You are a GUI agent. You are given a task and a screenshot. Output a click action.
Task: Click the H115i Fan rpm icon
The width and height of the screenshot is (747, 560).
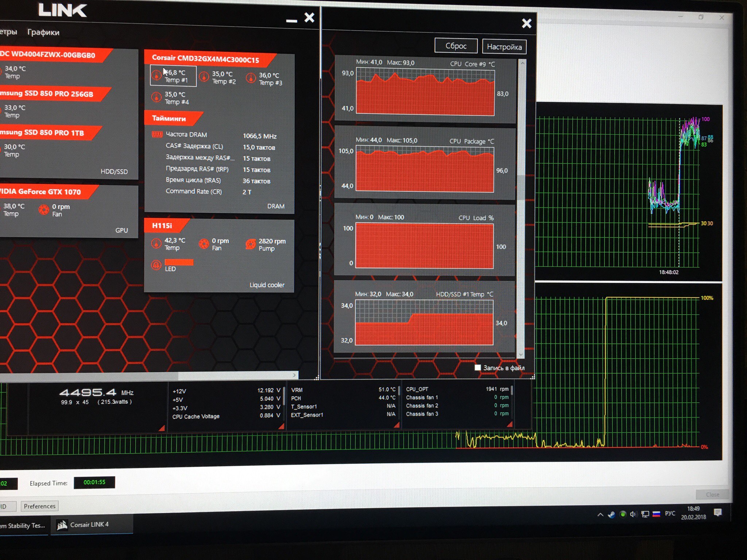(x=204, y=244)
